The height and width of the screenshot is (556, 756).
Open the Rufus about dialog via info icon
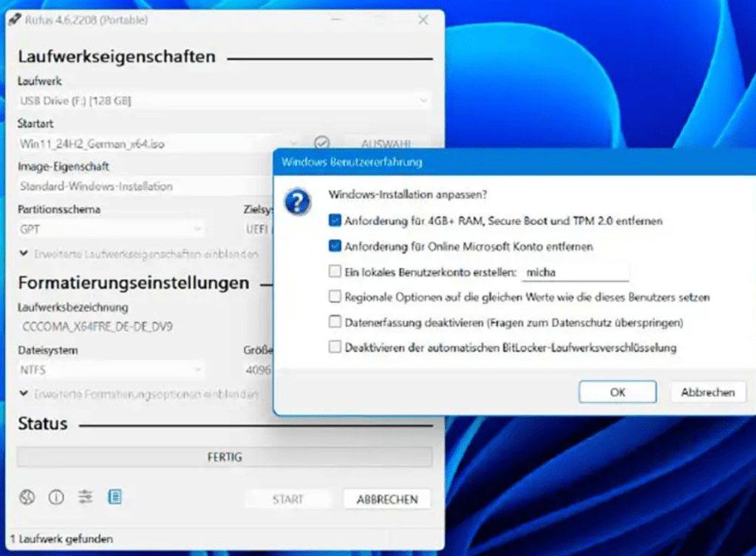tap(56, 498)
